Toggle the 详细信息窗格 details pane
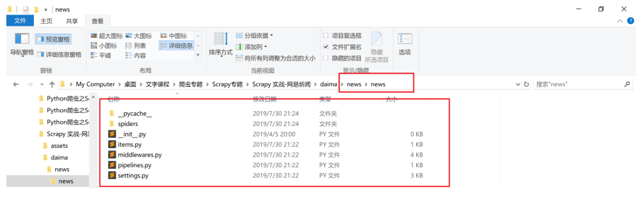 pyautogui.click(x=59, y=55)
